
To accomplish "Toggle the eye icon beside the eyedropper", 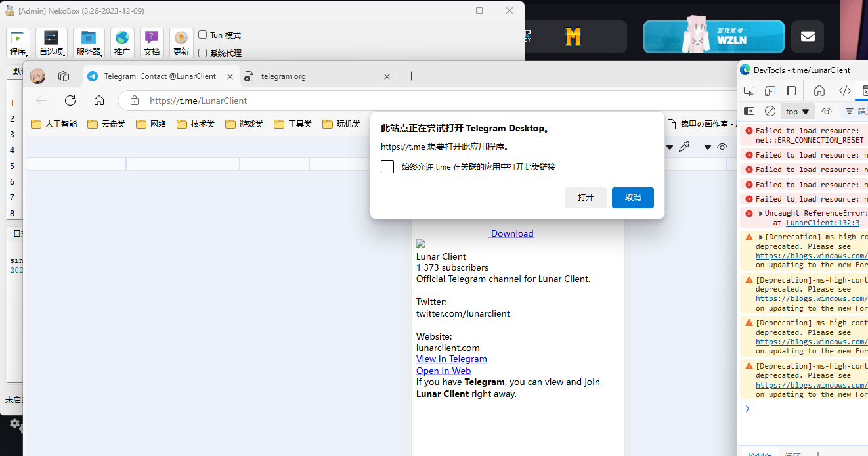I will coord(722,147).
